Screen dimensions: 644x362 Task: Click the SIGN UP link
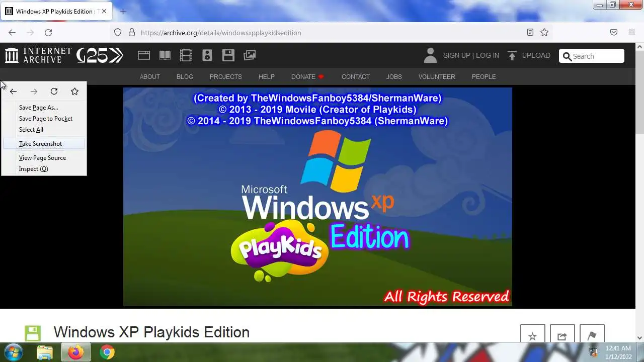(456, 55)
